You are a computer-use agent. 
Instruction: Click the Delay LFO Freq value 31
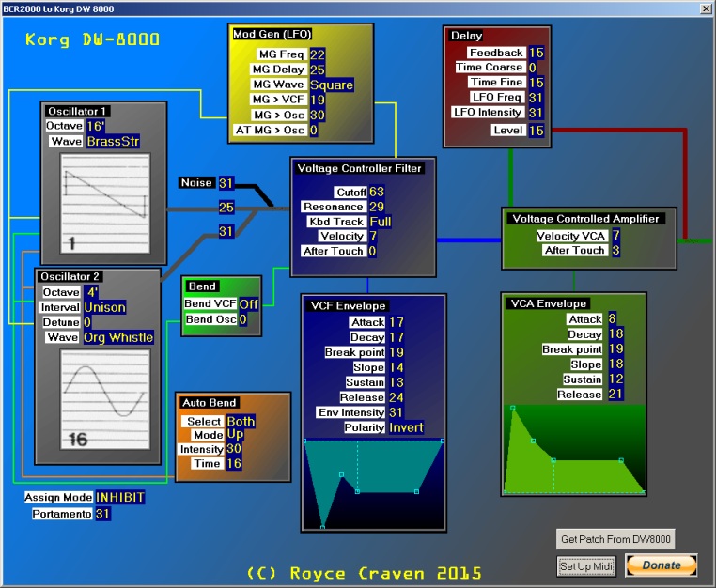pos(536,98)
